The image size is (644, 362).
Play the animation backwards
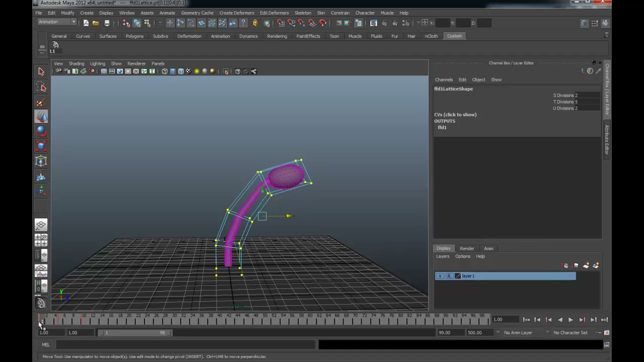pyautogui.click(x=560, y=320)
